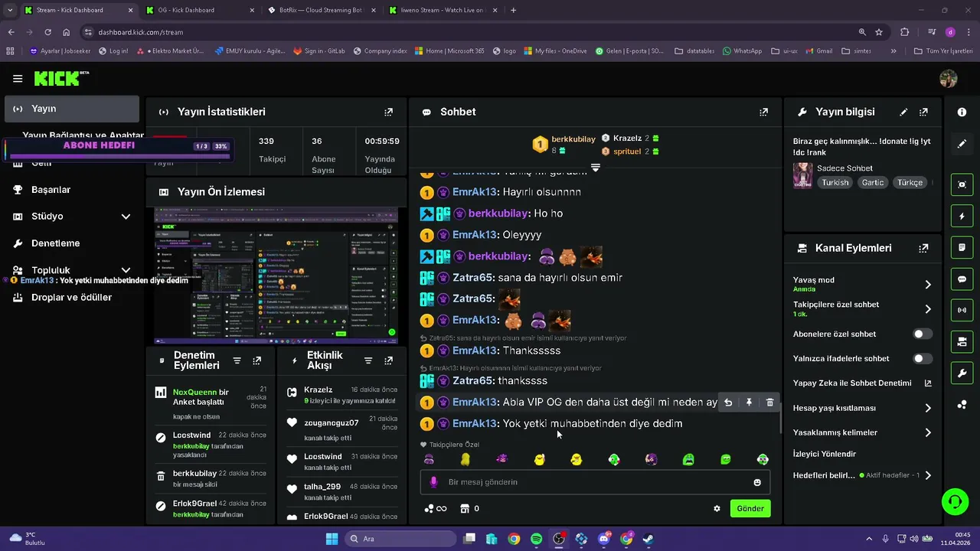Open the filter menu in Etkinlik Akışı
The image size is (980, 551).
[368, 360]
